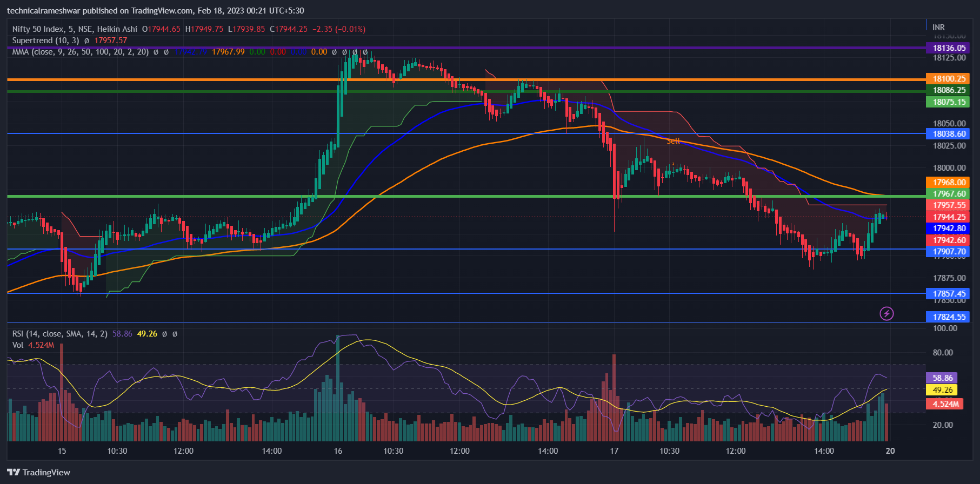The width and height of the screenshot is (980, 484).
Task: Click the low value L17939.85 in legend
Action: [x=246, y=29]
